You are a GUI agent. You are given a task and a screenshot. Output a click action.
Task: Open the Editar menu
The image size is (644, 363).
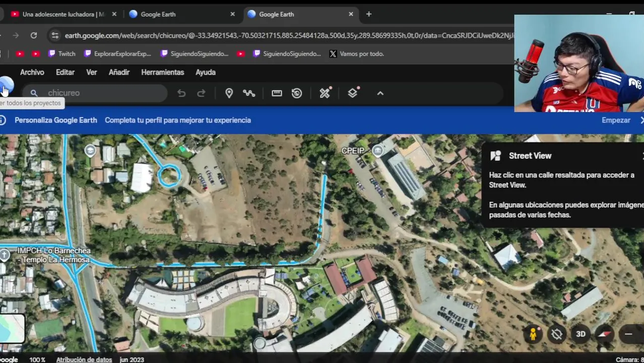click(x=65, y=72)
